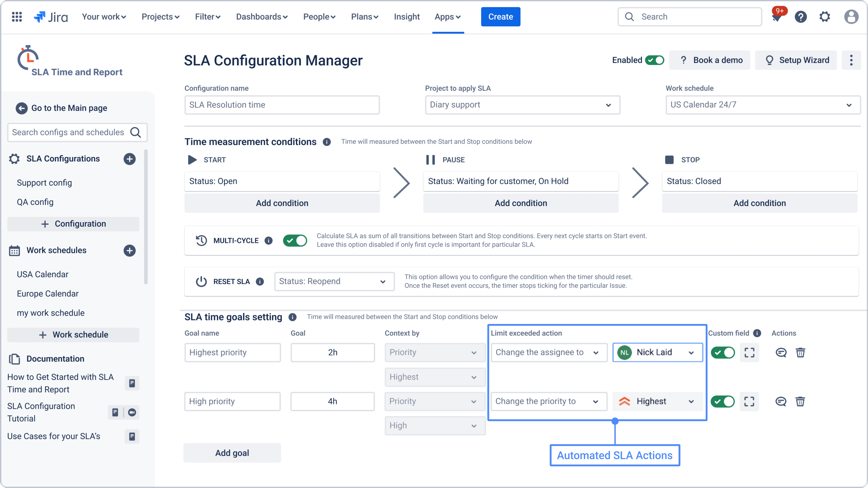Viewport: 868px width, 488px height.
Task: Click the MULTI-CYCLE info icon
Action: click(x=268, y=241)
